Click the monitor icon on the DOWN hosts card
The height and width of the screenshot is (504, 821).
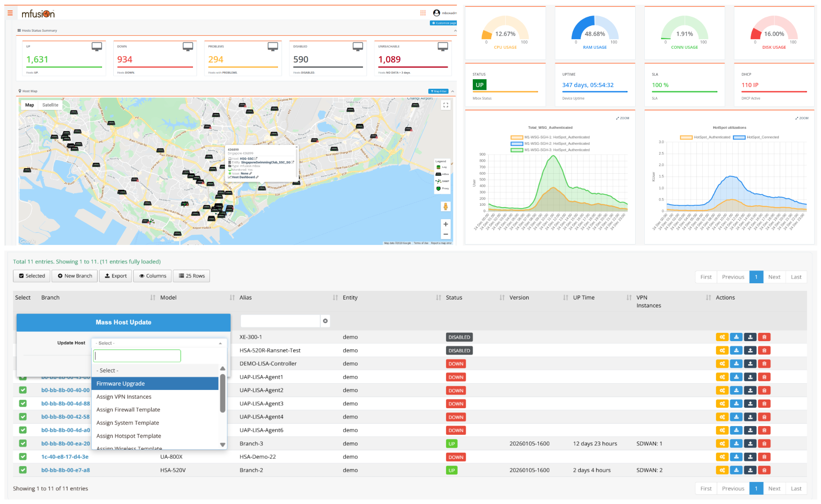point(188,47)
